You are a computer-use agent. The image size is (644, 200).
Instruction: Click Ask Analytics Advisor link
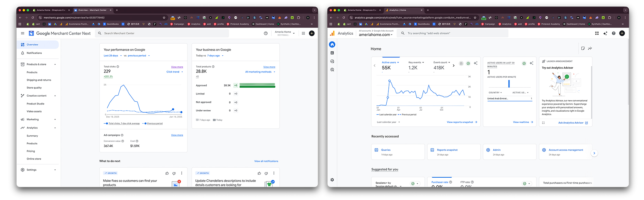tap(573, 123)
